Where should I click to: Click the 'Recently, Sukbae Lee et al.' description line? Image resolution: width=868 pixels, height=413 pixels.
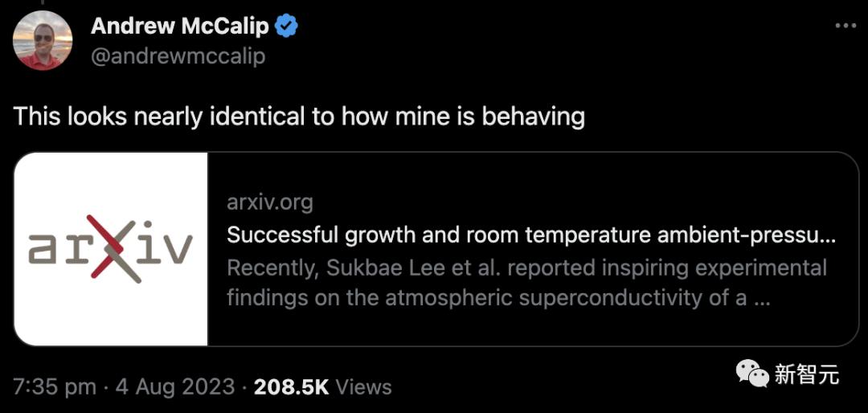tap(526, 267)
